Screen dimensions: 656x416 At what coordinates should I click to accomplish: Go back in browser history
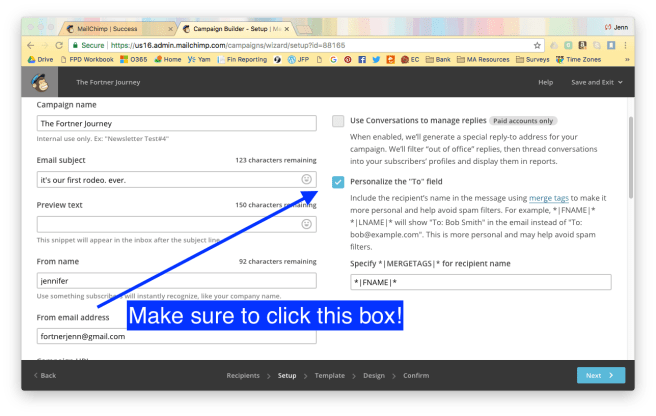31,45
